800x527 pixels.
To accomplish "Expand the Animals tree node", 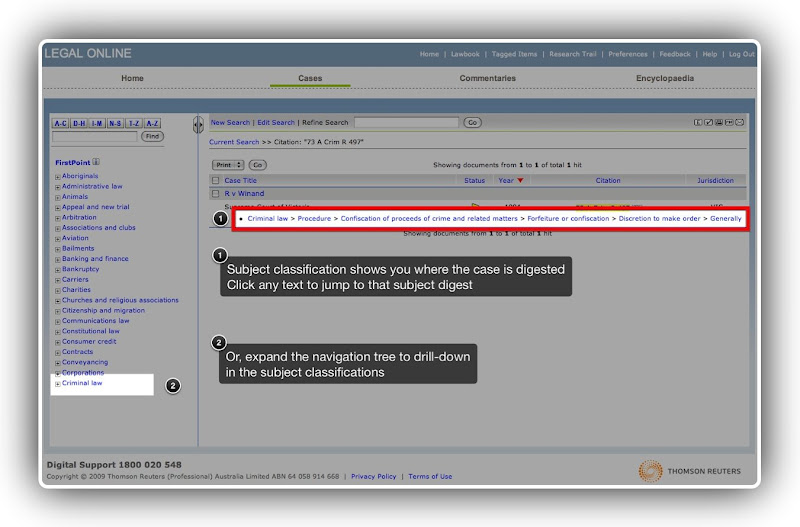I will click(x=58, y=197).
